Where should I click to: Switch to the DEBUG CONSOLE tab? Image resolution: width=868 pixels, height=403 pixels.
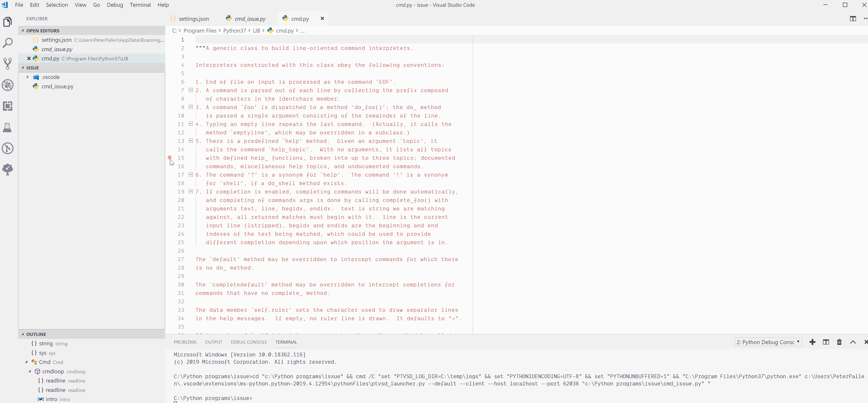[249, 342]
